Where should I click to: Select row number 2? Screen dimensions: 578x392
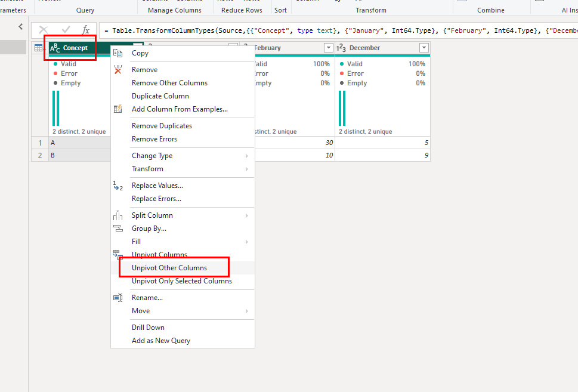point(40,155)
